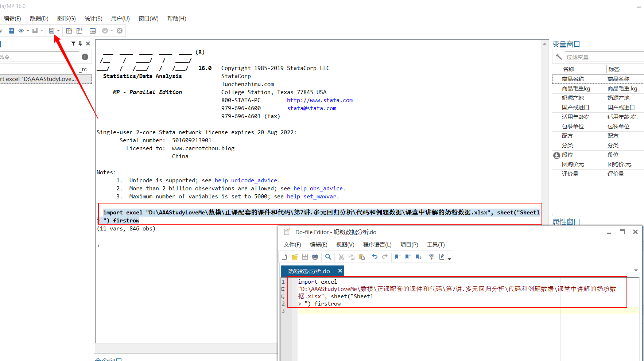Viewport: 644px width, 361px height.
Task: Click the results window scroll-up arrow
Action: click(545, 44)
